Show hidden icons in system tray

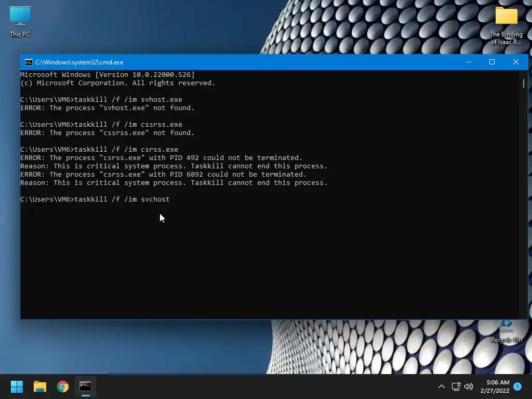click(x=442, y=387)
